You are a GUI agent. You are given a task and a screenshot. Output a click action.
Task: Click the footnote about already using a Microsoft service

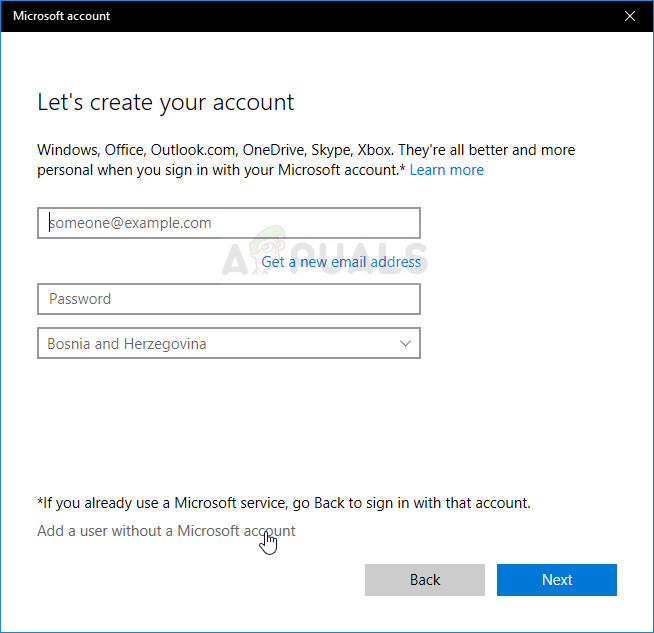coord(284,503)
